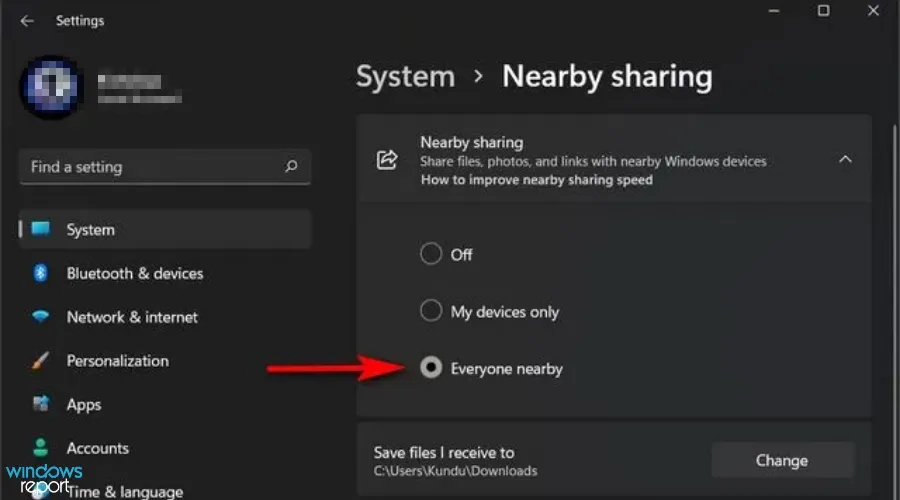Go to Time & language settings

(x=125, y=491)
